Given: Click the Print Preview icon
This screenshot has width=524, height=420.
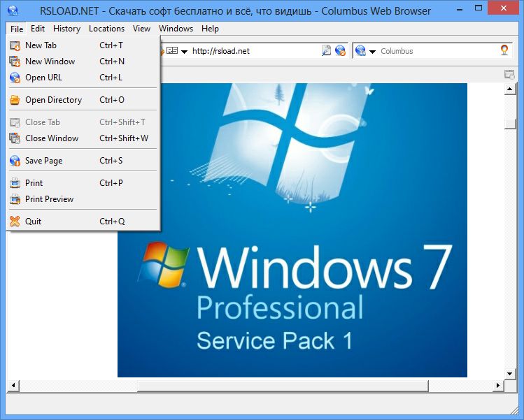Looking at the screenshot, I should (15, 199).
